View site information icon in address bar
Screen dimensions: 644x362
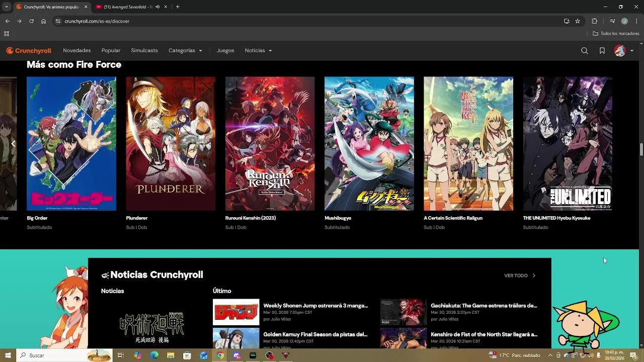(x=58, y=21)
